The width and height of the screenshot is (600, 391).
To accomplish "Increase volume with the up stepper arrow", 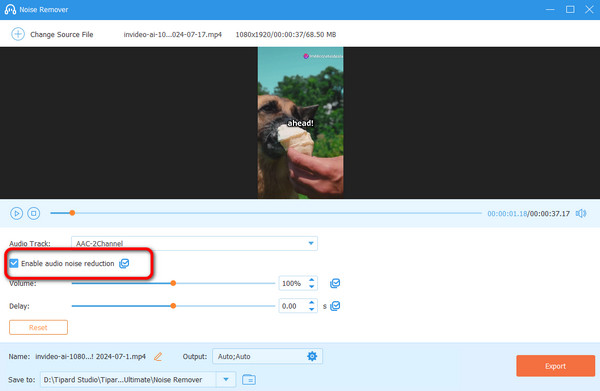I will point(311,280).
